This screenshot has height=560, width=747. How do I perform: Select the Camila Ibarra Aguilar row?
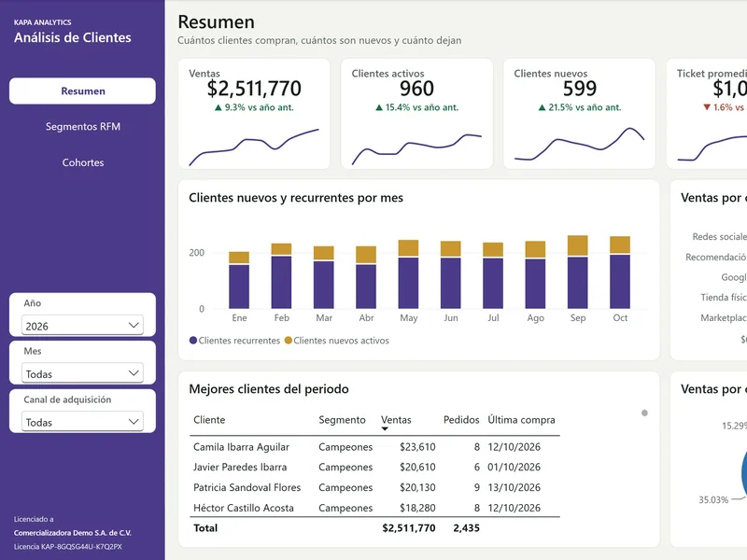point(374,447)
